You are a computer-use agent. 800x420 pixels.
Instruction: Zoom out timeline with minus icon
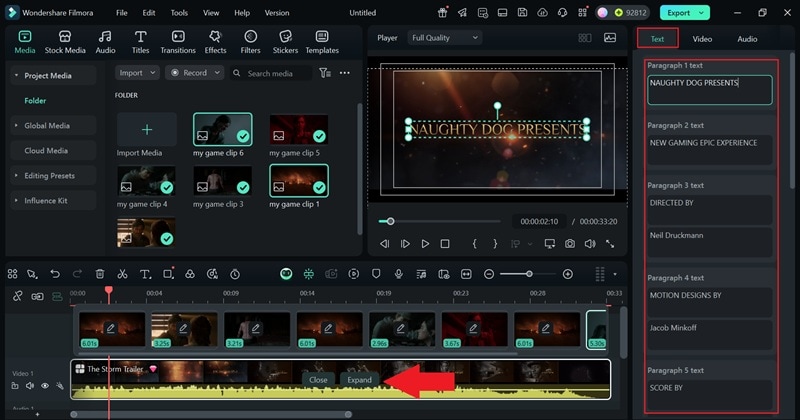[x=489, y=274]
